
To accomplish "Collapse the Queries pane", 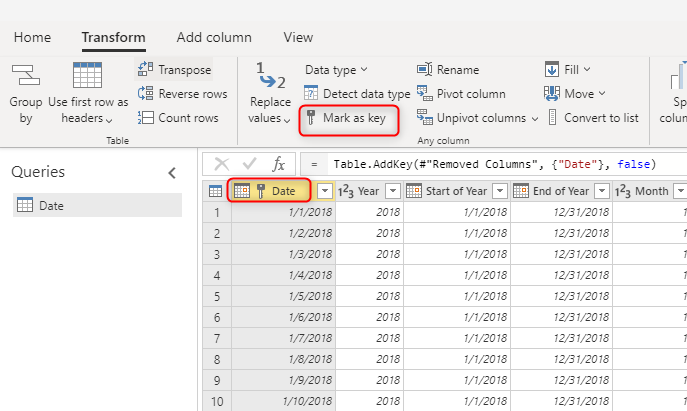I will pyautogui.click(x=172, y=172).
